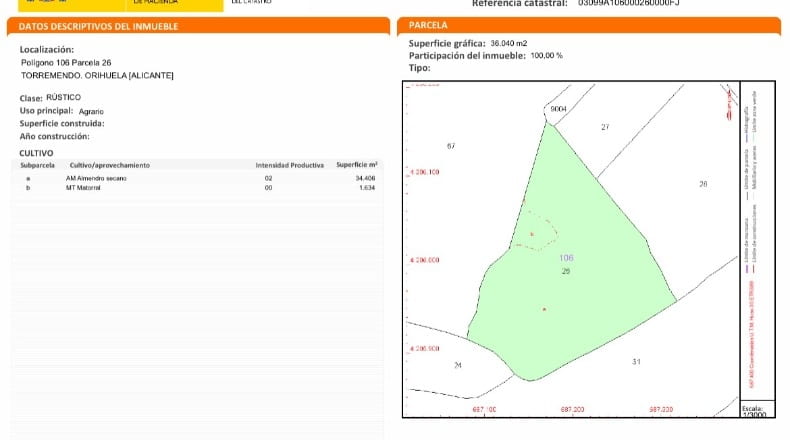Click the 687.200 X-coordinate label
The width and height of the screenshot is (790, 440).
(572, 409)
